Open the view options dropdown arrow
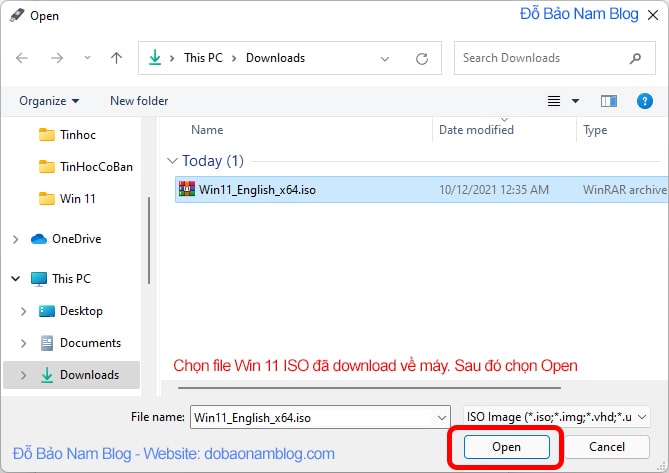The image size is (669, 473). [x=575, y=101]
